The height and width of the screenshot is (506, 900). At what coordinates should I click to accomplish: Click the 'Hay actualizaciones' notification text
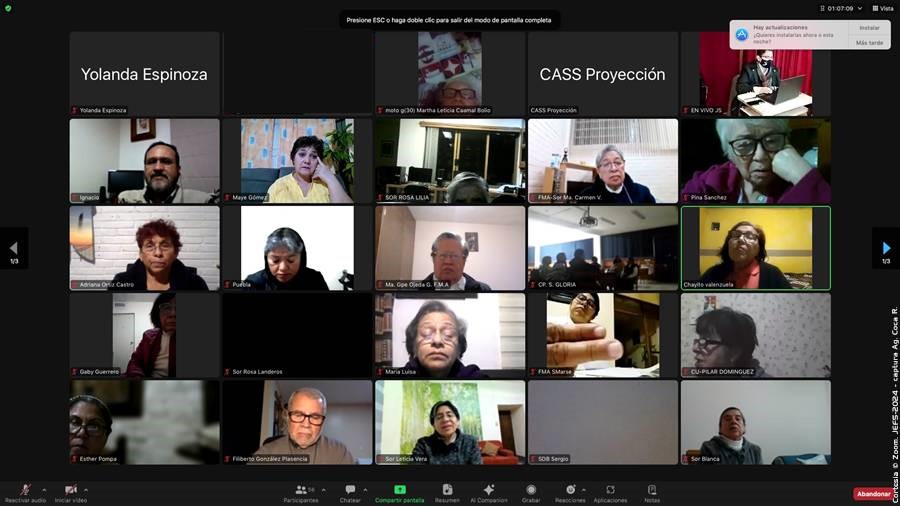[x=780, y=28]
